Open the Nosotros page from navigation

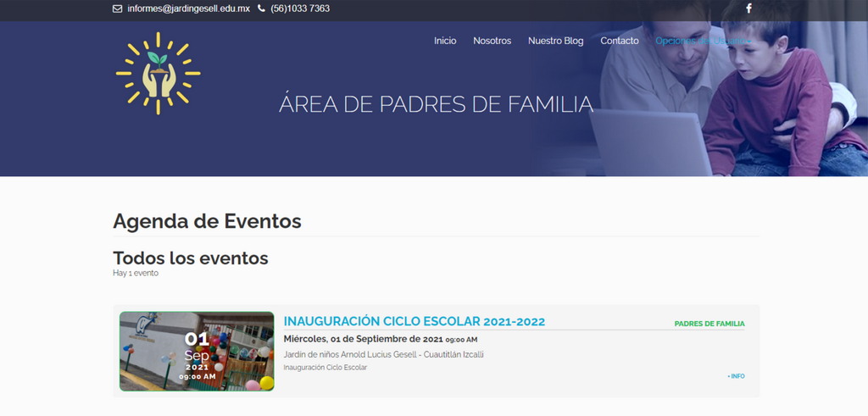pyautogui.click(x=492, y=41)
